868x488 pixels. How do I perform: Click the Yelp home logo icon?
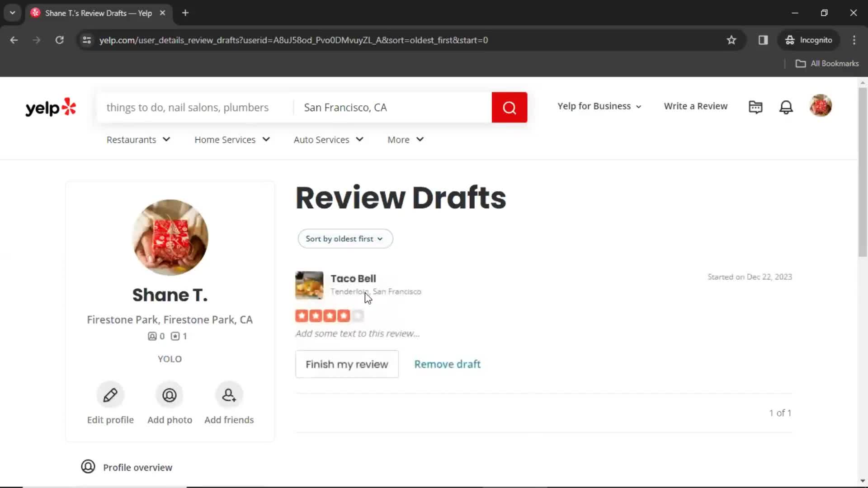pos(51,106)
